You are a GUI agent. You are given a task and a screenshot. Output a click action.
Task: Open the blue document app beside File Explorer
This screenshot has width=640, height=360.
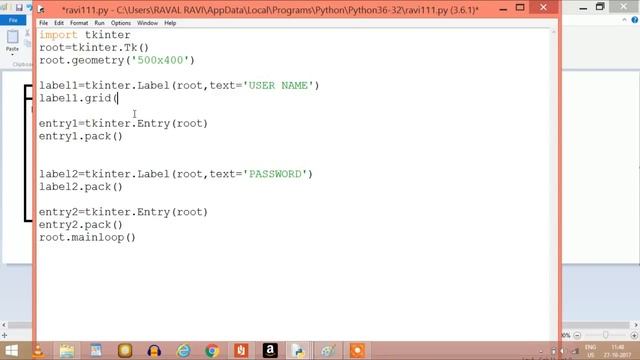click(96, 351)
